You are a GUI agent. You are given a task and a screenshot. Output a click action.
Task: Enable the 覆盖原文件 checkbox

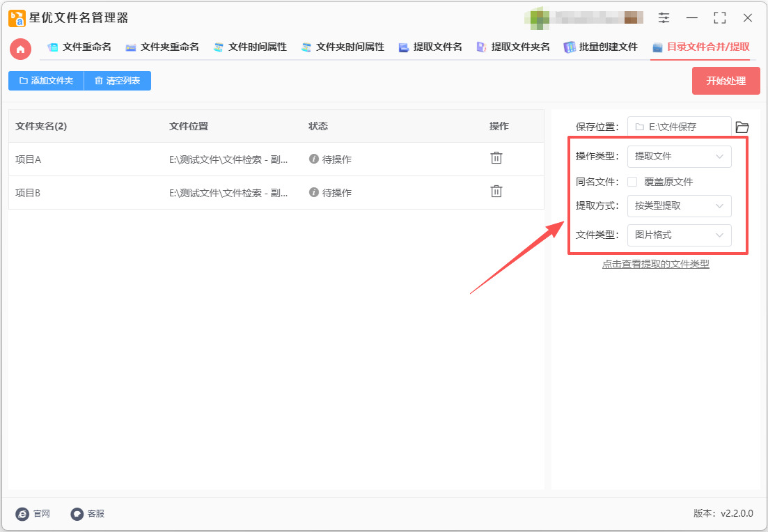[x=632, y=182]
